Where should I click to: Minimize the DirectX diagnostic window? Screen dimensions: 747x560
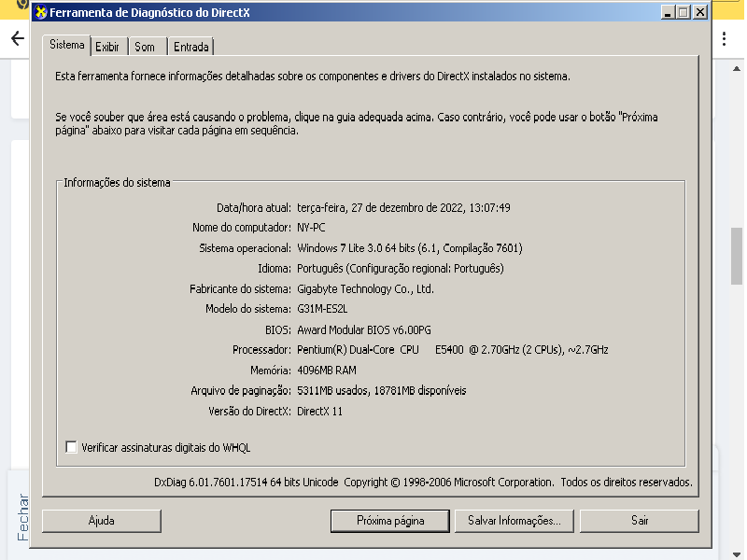(668, 12)
